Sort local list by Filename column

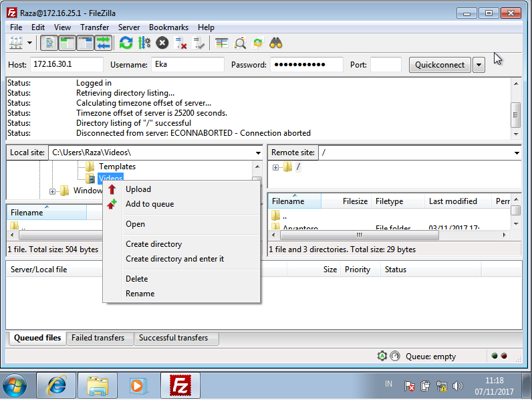47,213
